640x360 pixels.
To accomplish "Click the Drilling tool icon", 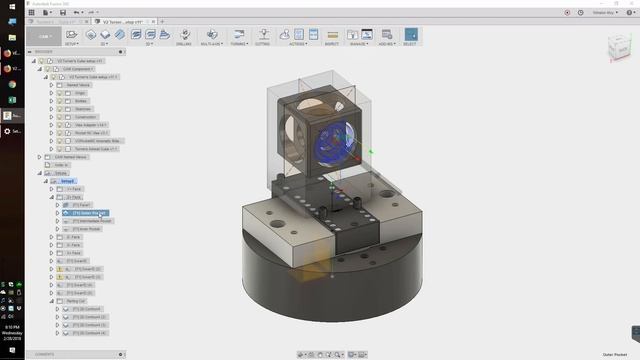I will [x=185, y=34].
